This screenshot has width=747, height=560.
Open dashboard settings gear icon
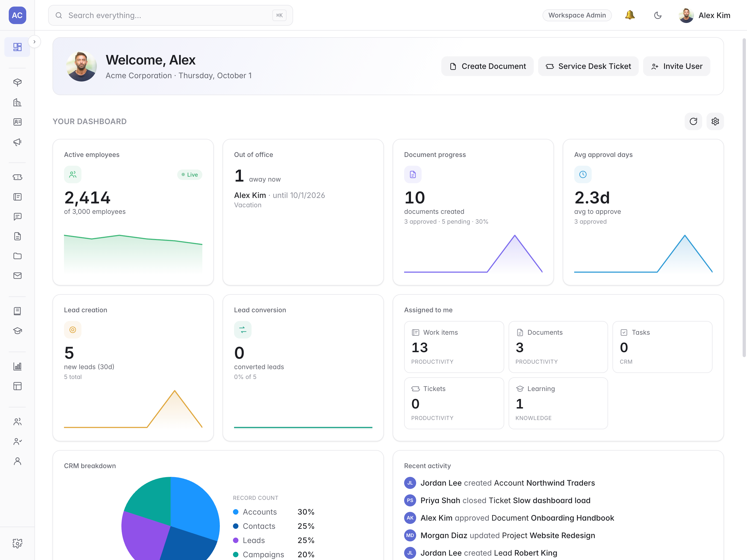tap(715, 121)
